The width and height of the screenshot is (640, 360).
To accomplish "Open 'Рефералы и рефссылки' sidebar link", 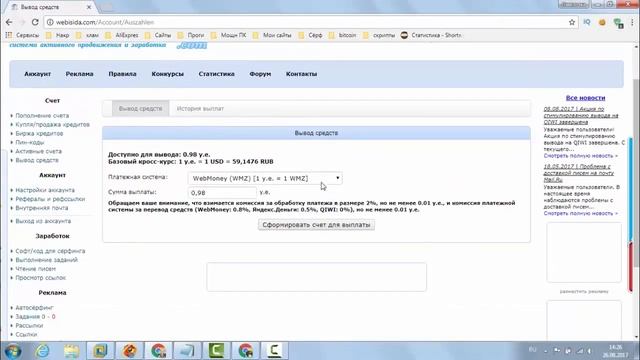I will [50, 199].
